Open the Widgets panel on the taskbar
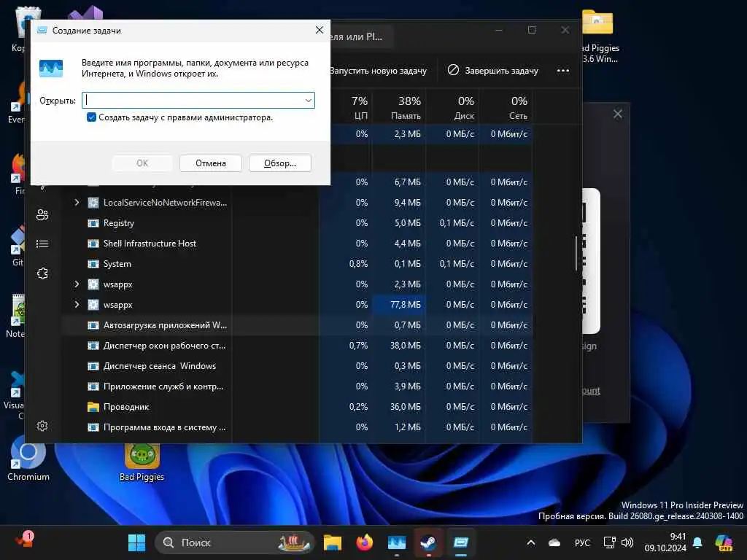Viewport: 747px width, 560px height. click(25, 540)
